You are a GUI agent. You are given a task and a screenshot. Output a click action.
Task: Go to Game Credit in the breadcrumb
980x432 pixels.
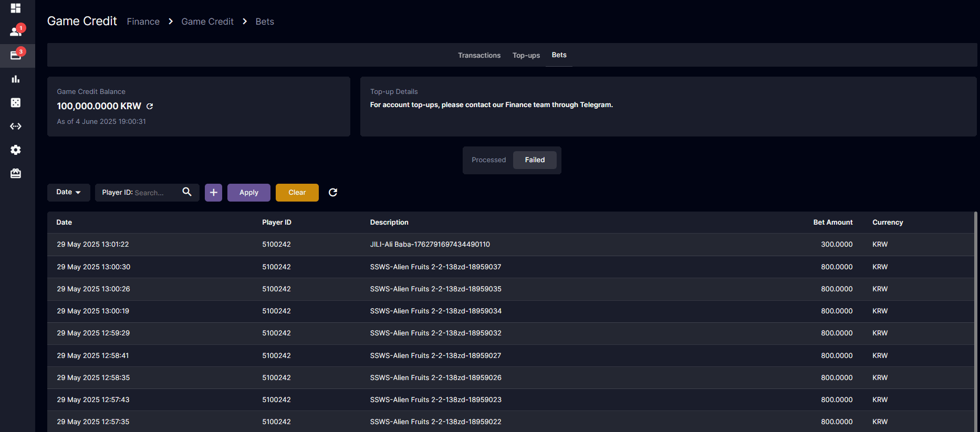pyautogui.click(x=207, y=22)
